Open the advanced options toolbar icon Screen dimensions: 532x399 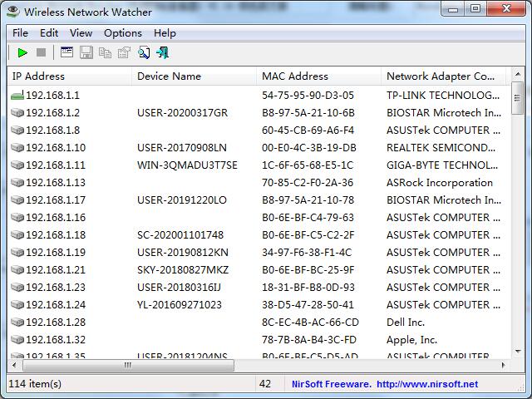coord(66,52)
